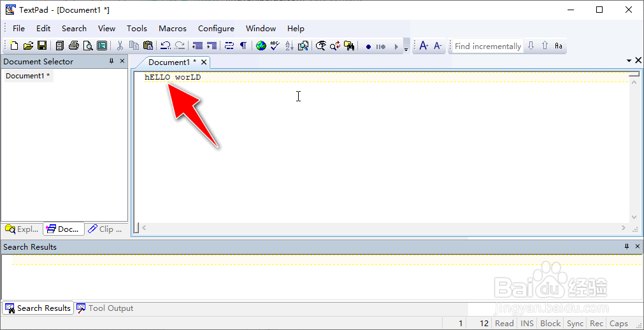Viewport: 644px width, 330px height.
Task: Open the Configure menu
Action: coord(216,29)
